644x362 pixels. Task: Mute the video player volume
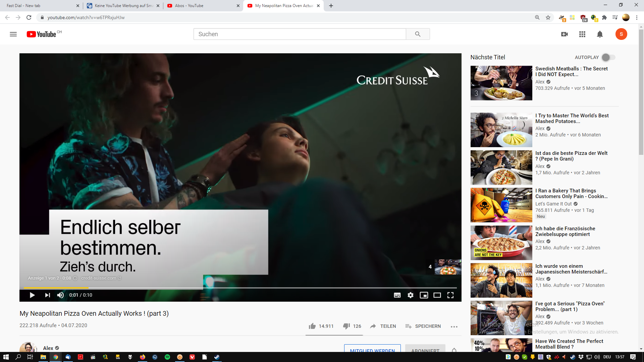(x=60, y=295)
